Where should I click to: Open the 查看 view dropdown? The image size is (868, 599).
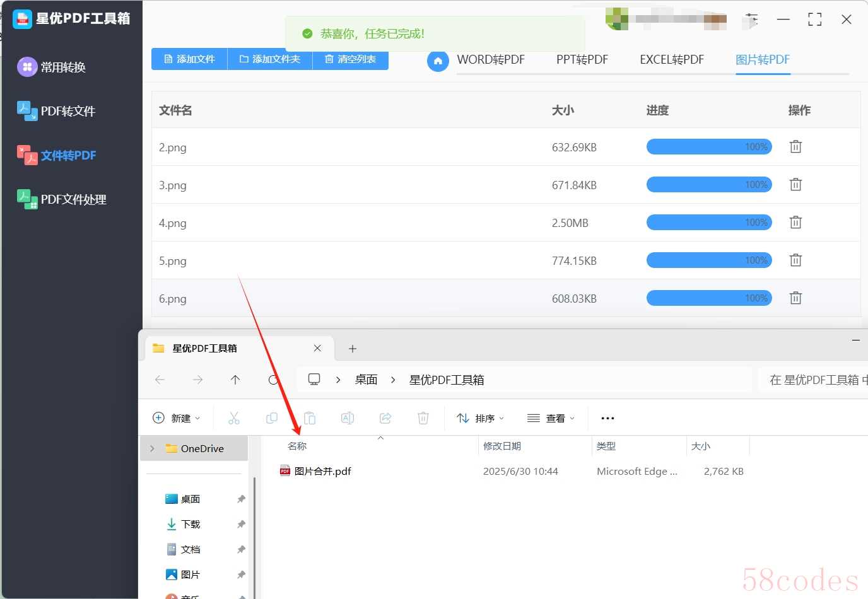coord(551,418)
